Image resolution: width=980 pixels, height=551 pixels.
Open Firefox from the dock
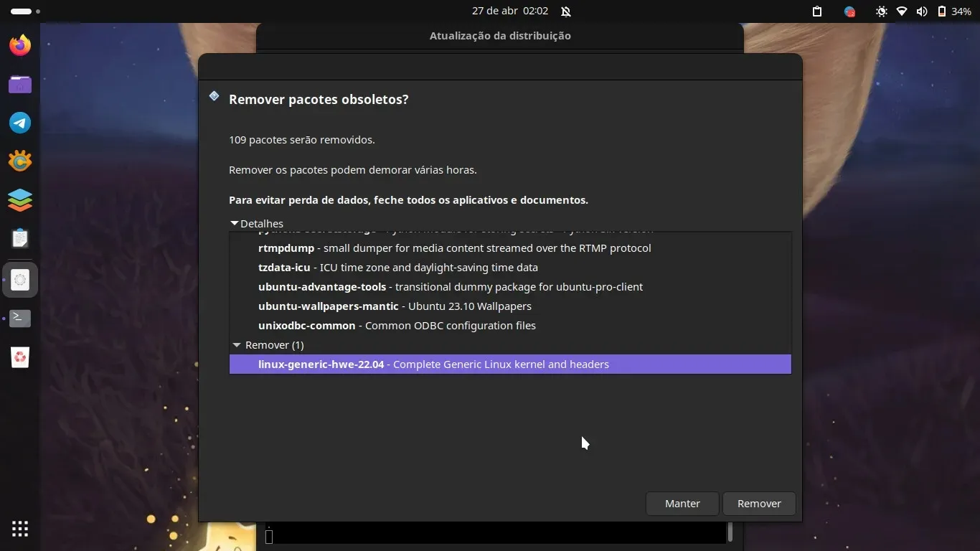pos(20,46)
